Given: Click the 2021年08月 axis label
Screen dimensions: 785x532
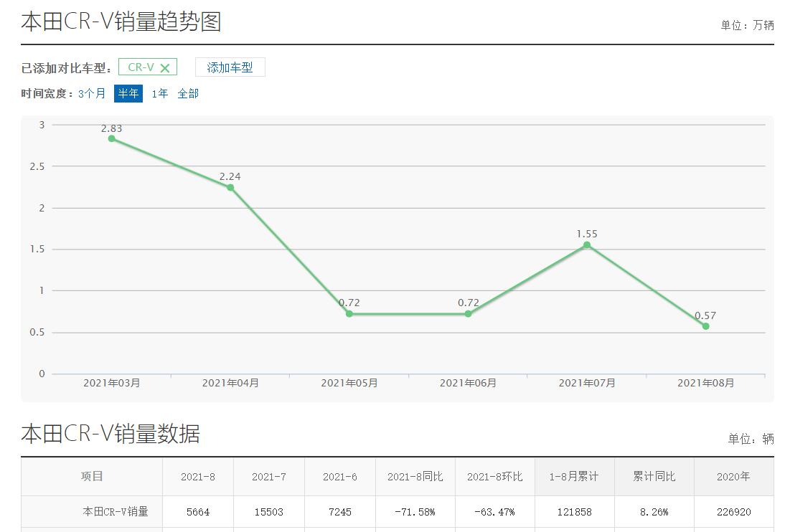Looking at the screenshot, I should coord(706,383).
